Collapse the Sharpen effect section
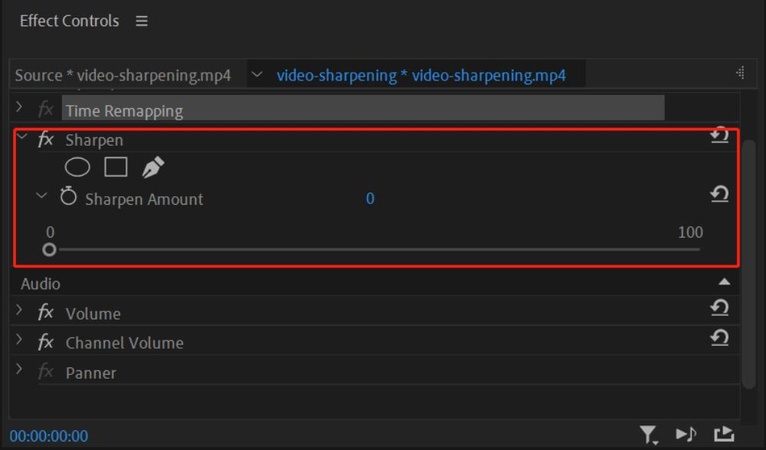The image size is (766, 450). [22, 138]
